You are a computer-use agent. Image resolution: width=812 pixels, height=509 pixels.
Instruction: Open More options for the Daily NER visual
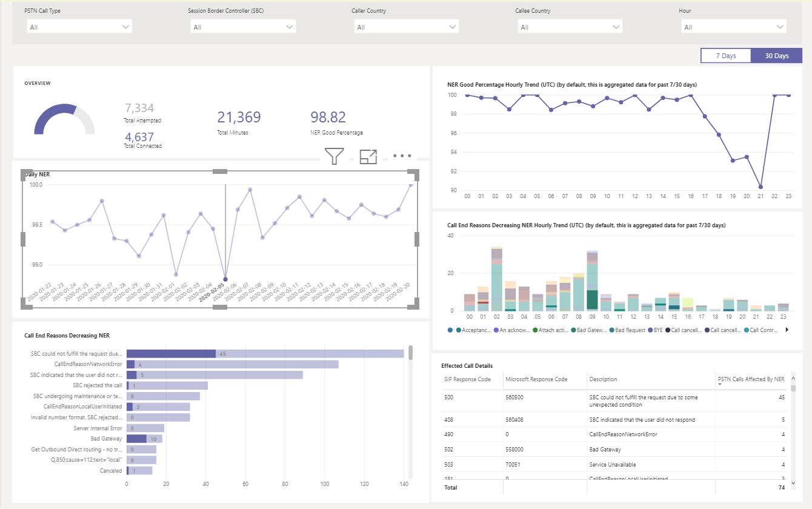pos(401,156)
